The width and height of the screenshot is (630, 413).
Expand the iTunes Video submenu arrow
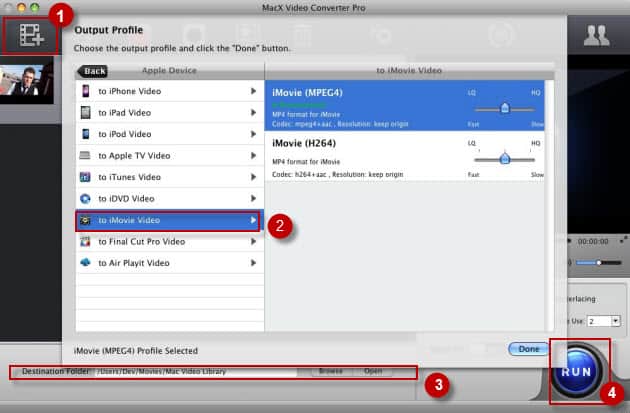[253, 177]
